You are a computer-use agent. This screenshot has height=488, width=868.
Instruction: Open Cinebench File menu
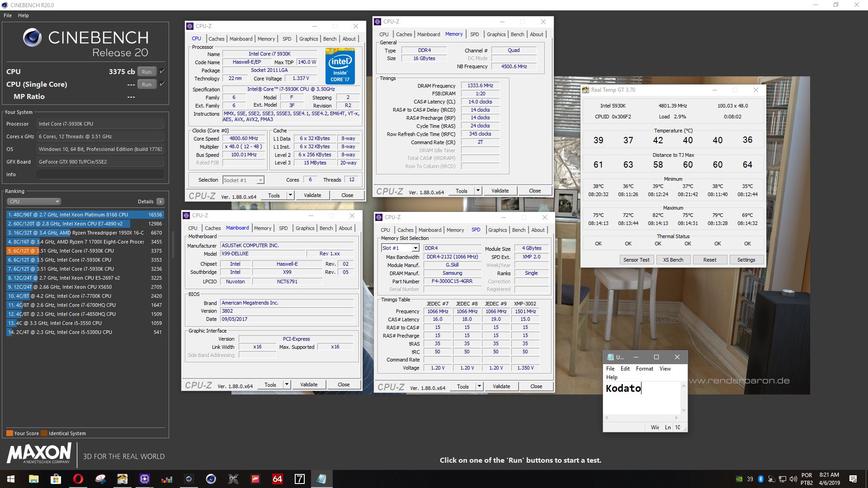click(8, 15)
